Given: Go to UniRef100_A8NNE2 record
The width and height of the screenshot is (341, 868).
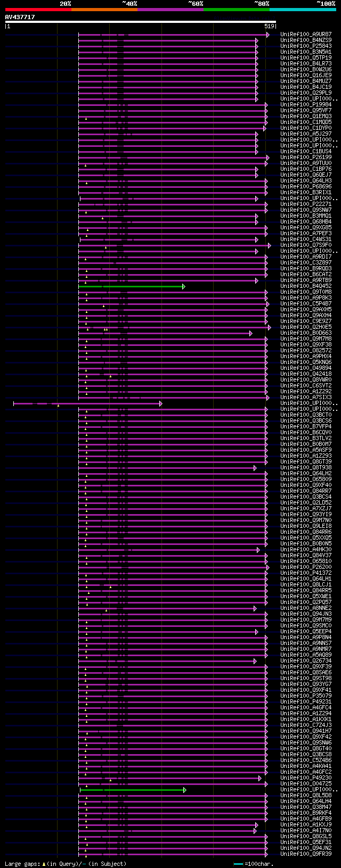Looking at the screenshot, I should (x=306, y=608).
